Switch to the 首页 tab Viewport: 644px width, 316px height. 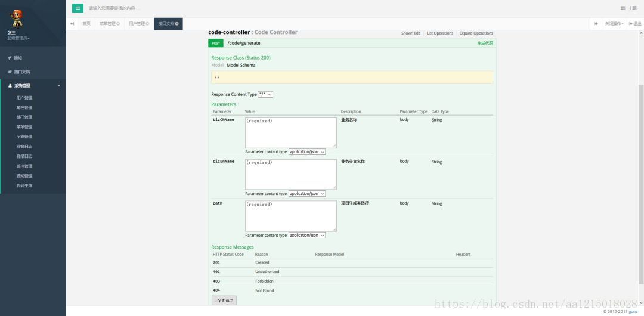86,24
